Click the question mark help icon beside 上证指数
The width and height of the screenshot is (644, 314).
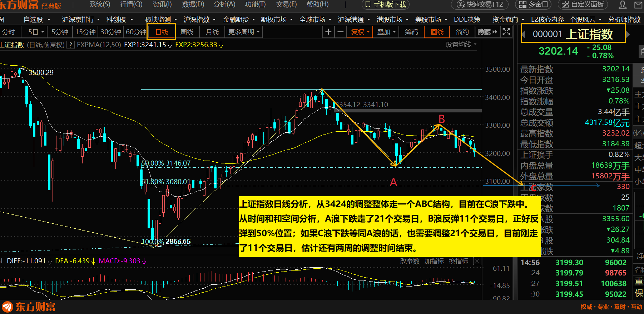pyautogui.click(x=71, y=45)
